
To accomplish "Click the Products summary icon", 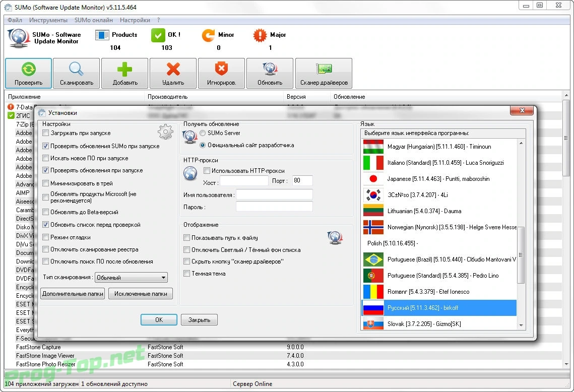I will [x=102, y=35].
